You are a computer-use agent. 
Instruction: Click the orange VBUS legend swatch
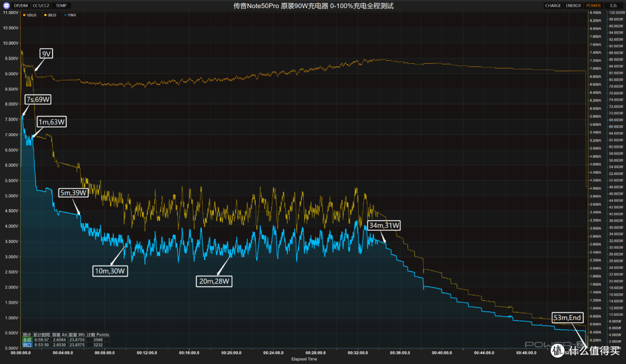[x=24, y=15]
